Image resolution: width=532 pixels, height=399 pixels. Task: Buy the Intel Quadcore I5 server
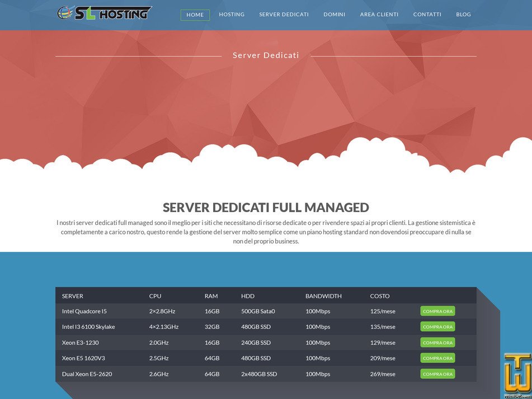click(x=437, y=311)
